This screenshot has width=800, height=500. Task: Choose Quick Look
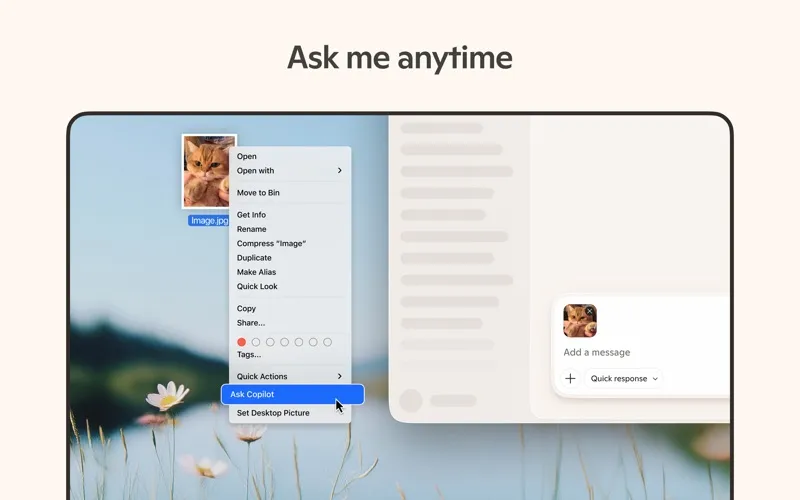point(290,286)
